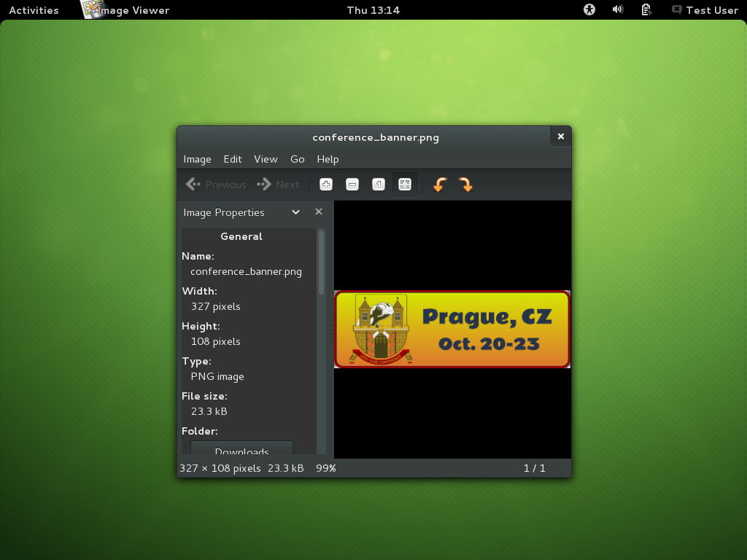Open the Go menu
Screen dimensions: 747x560
tap(298, 159)
